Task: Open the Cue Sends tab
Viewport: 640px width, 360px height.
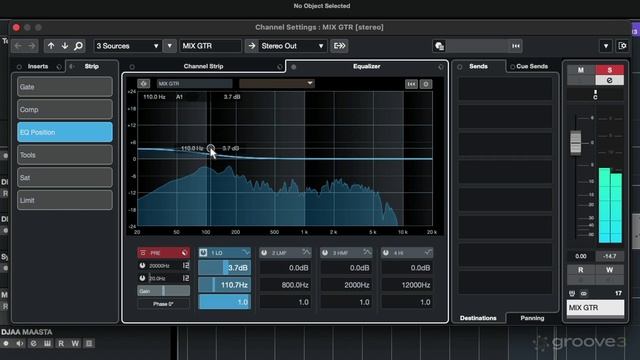Action: tap(532, 66)
